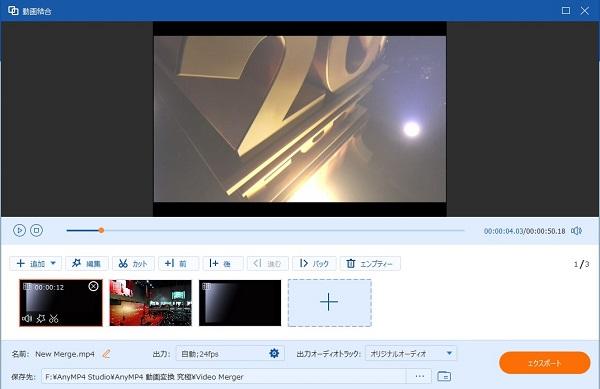This screenshot has width=600, height=389.
Task: Click the 1/3 clip counter
Action: point(581,264)
